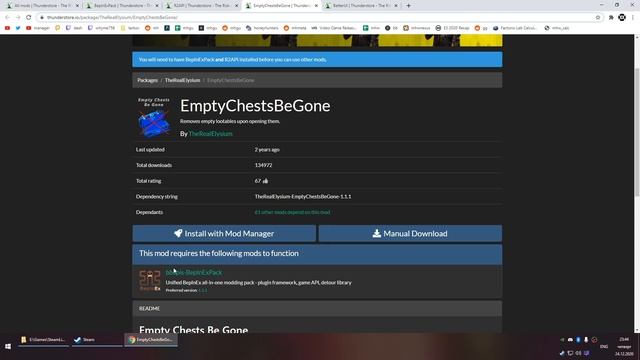640x360 pixels.
Task: Reload the Thunderstore page
Action: (x=29, y=18)
